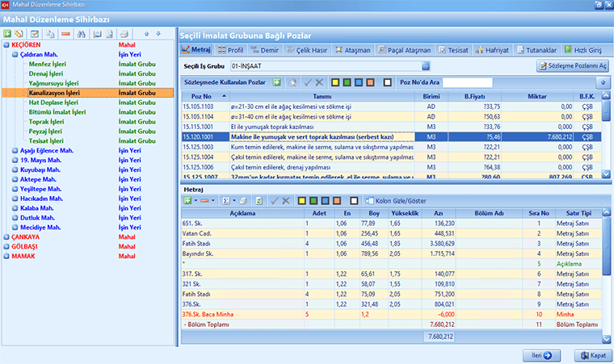Click the red minus delete icon in left toolbar
Viewport: 614px width, 364px height.
[66, 34]
